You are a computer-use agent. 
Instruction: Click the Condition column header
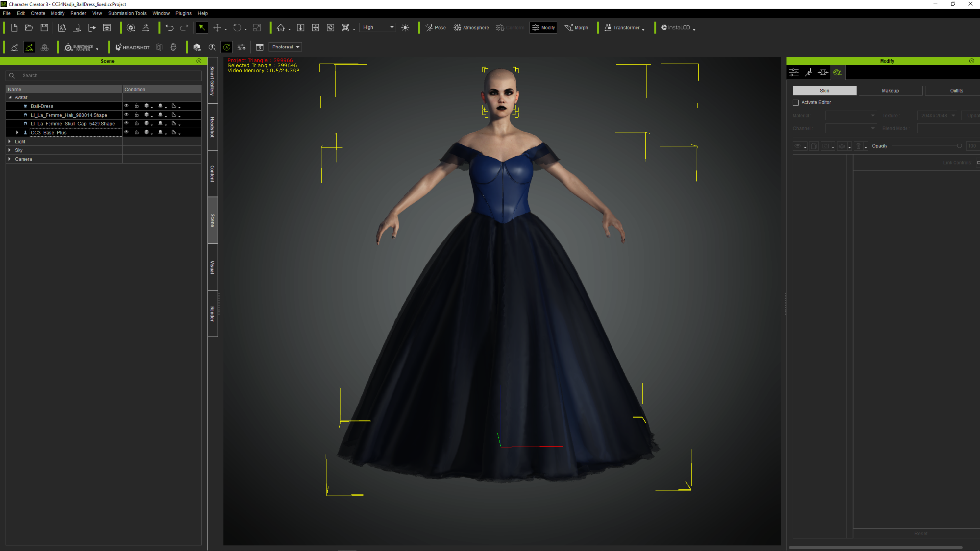[162, 90]
